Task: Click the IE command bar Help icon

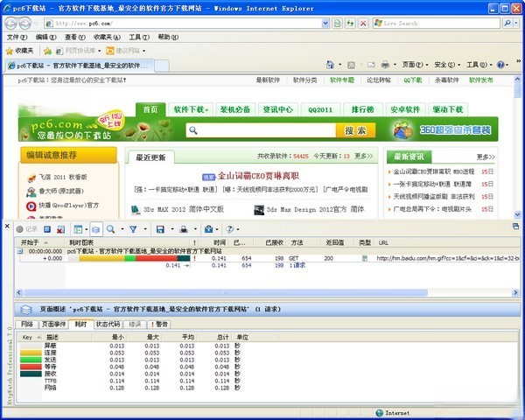Action: pyautogui.click(x=500, y=65)
